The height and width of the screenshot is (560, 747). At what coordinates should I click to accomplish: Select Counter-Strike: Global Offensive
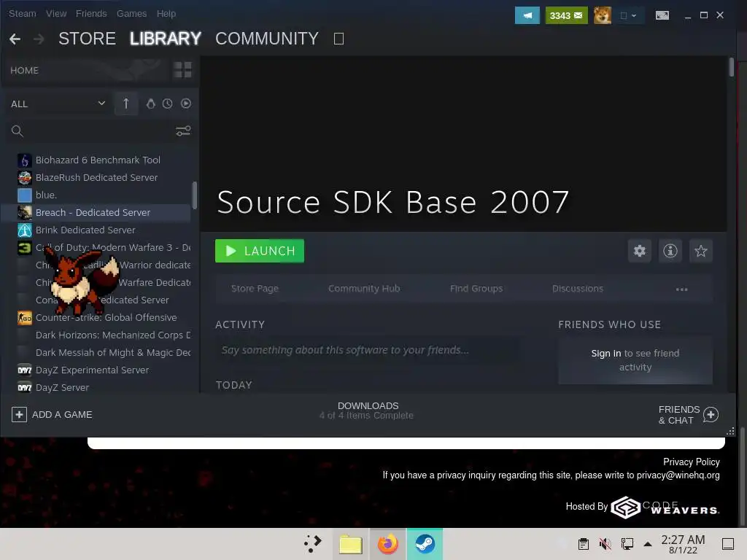point(107,318)
